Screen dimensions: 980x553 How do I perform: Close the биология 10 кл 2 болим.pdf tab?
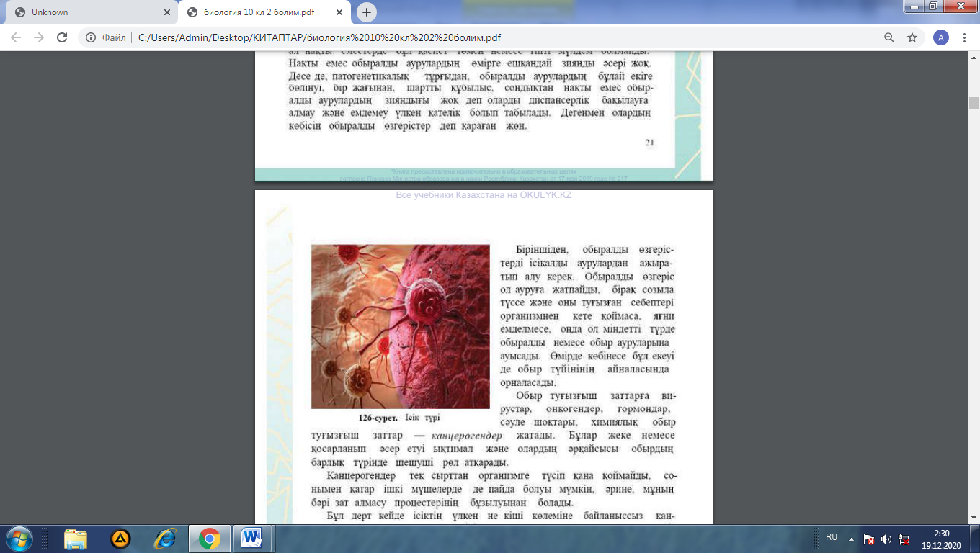point(339,12)
